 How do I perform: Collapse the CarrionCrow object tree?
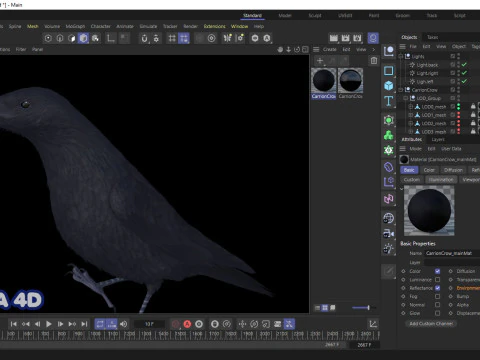[x=401, y=90]
